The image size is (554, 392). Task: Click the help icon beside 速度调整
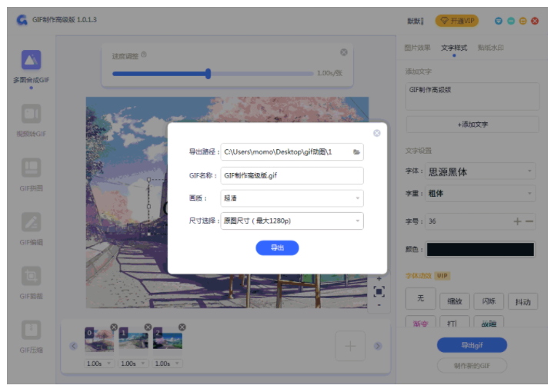(144, 55)
